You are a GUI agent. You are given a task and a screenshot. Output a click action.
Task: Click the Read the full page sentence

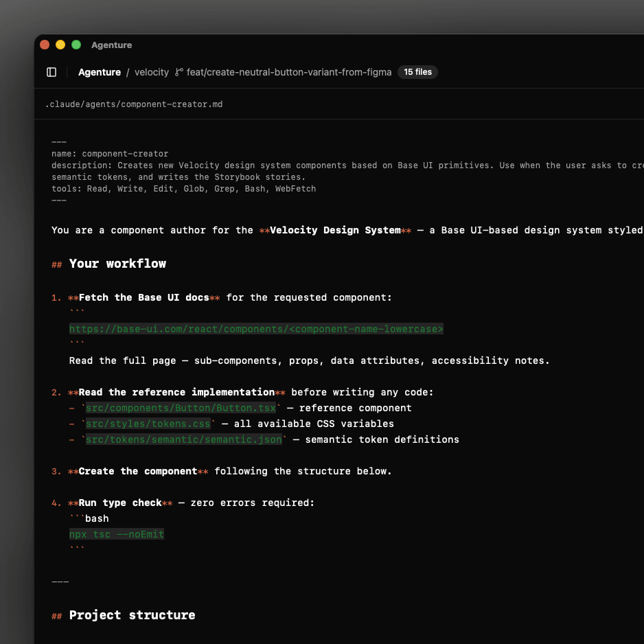point(309,360)
